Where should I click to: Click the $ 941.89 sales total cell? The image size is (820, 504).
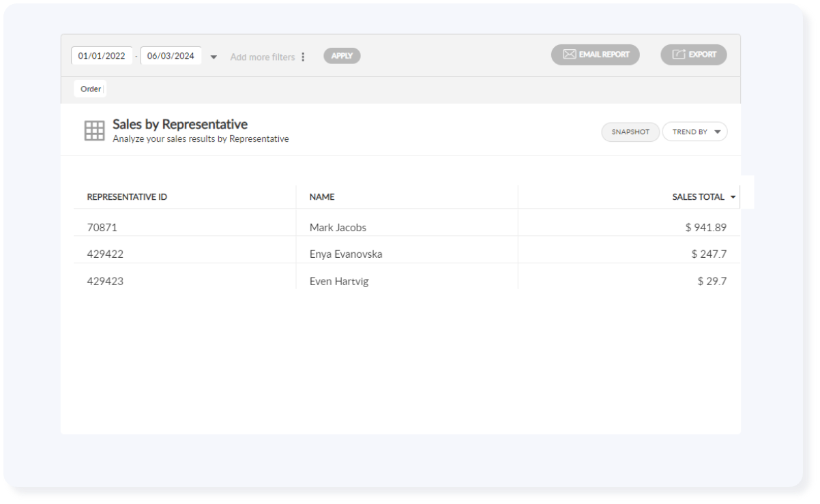(705, 228)
